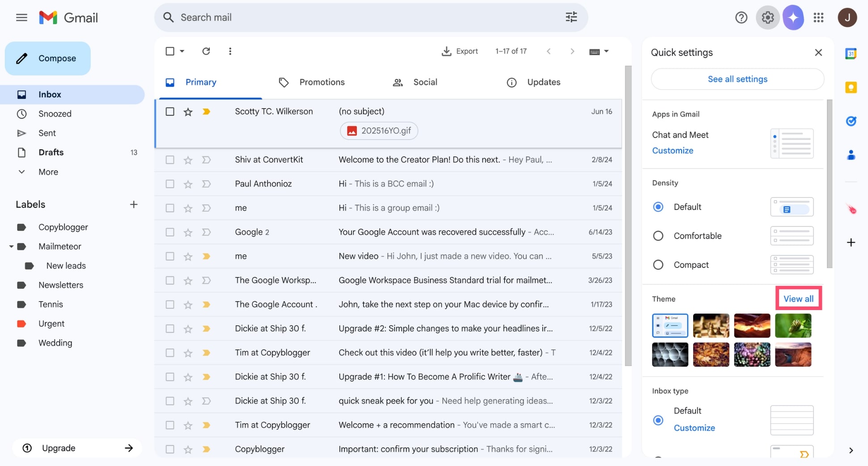The height and width of the screenshot is (466, 868).
Task: Open the select-all dropdown arrow
Action: click(182, 51)
